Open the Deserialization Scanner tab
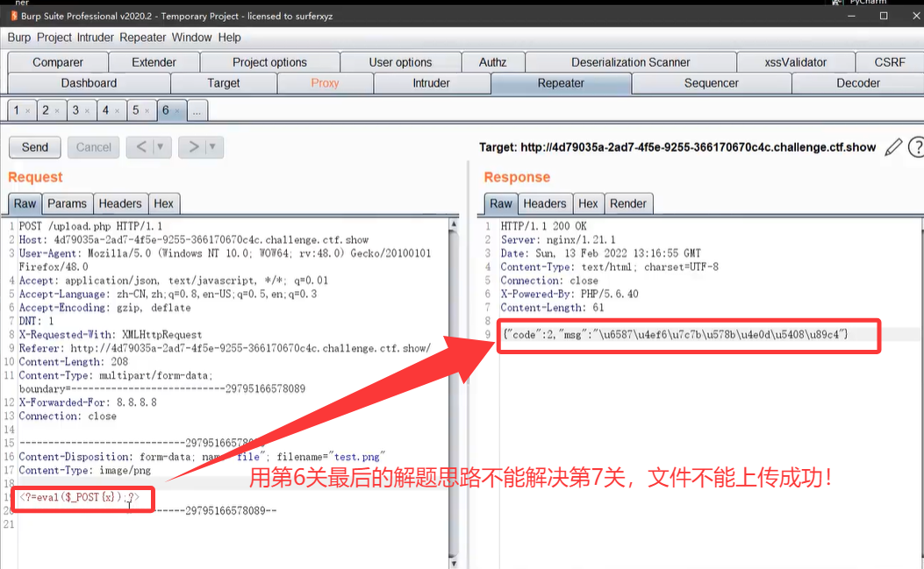Screen dimensions: 924x569 pyautogui.click(x=631, y=62)
